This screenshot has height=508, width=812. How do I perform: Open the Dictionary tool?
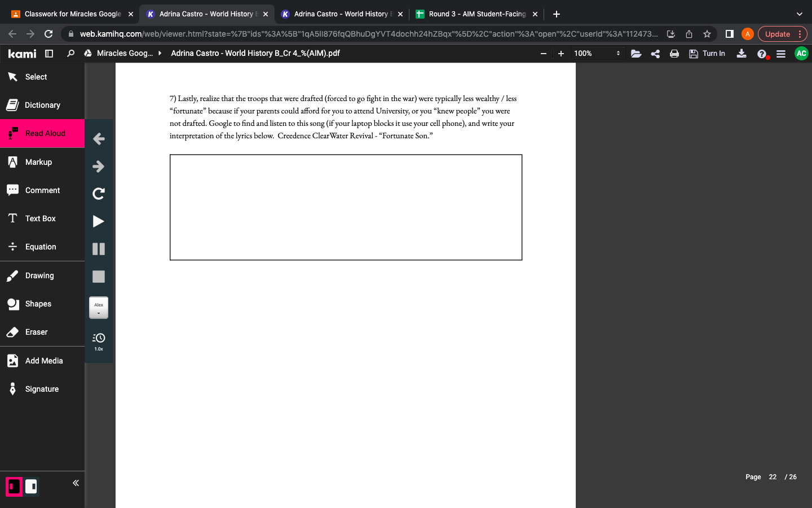[x=42, y=105]
